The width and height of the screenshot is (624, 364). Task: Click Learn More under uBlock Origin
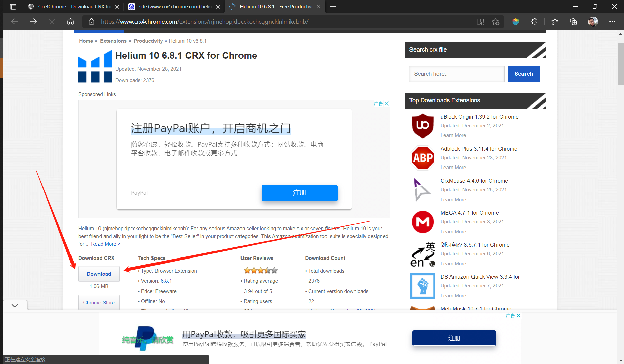coord(453,135)
